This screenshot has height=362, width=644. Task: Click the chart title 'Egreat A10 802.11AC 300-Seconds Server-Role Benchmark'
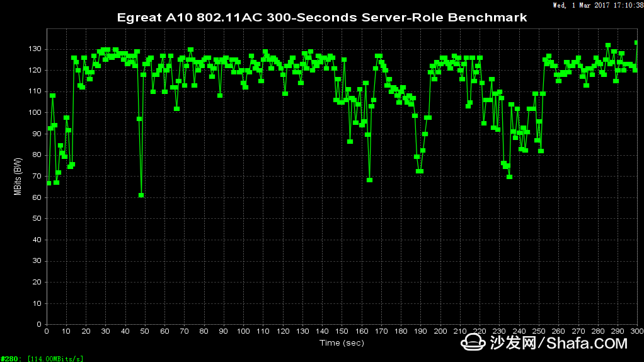pyautogui.click(x=322, y=18)
